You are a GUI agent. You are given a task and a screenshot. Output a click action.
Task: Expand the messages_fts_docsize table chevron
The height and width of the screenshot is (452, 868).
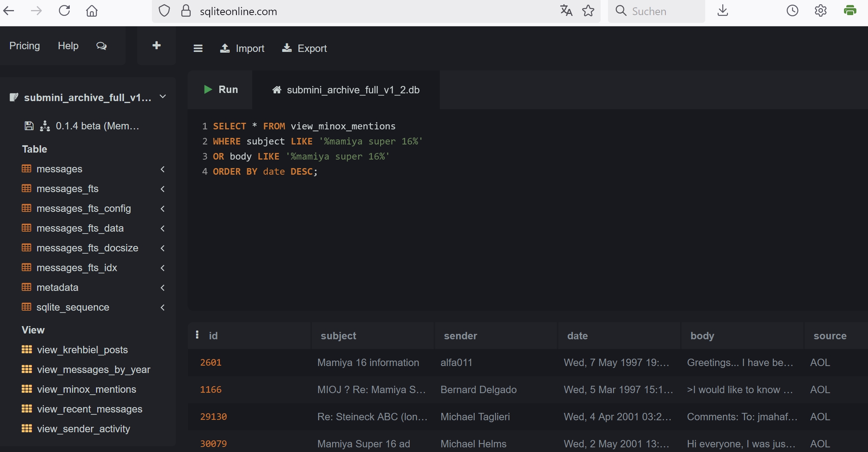[163, 248]
